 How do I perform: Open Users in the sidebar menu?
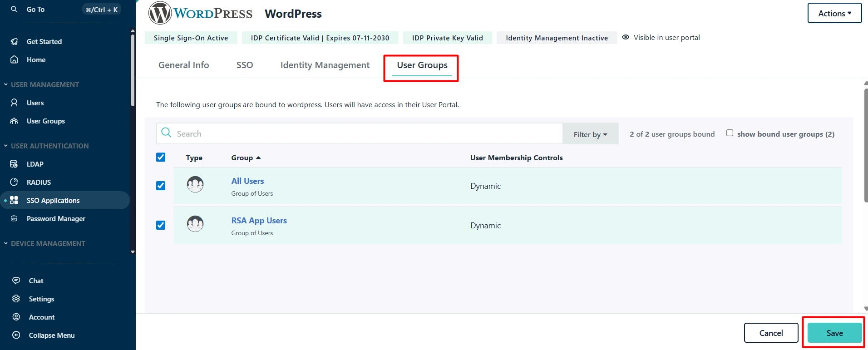click(x=35, y=103)
